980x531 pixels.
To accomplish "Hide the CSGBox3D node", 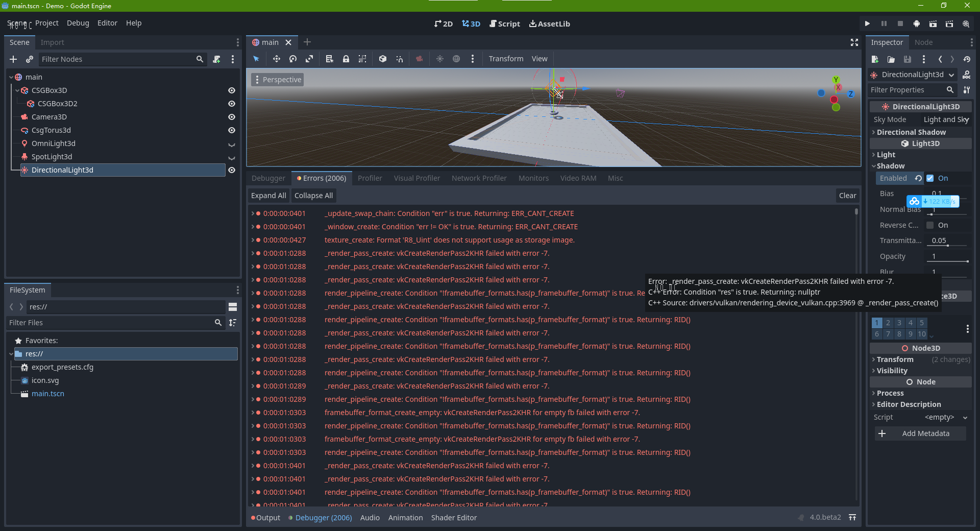I will coord(232,90).
